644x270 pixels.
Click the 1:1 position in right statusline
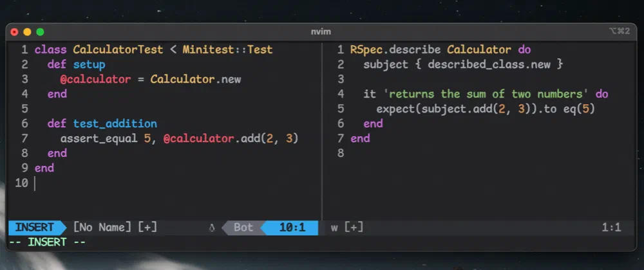coord(611,228)
